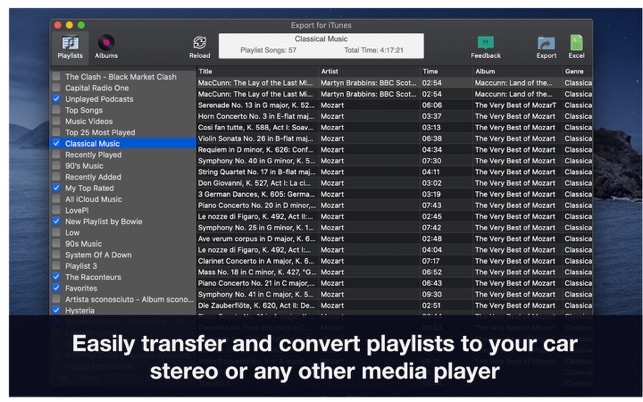Screen dimensions: 643x402
Task: Click the Genre column header
Action: [x=576, y=72]
